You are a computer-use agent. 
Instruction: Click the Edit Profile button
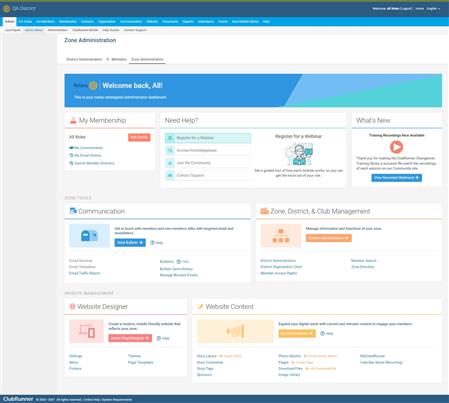(139, 137)
